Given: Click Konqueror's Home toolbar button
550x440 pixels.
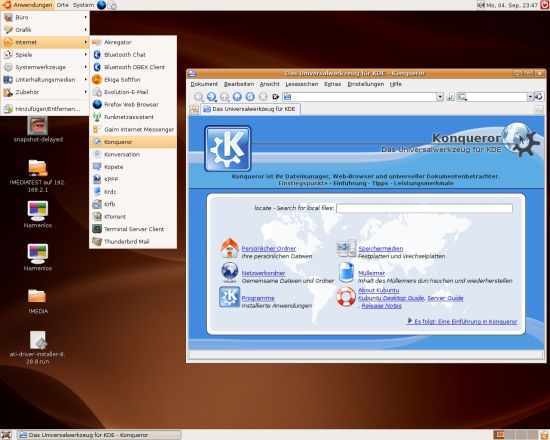Looking at the screenshot, I should 237,96.
